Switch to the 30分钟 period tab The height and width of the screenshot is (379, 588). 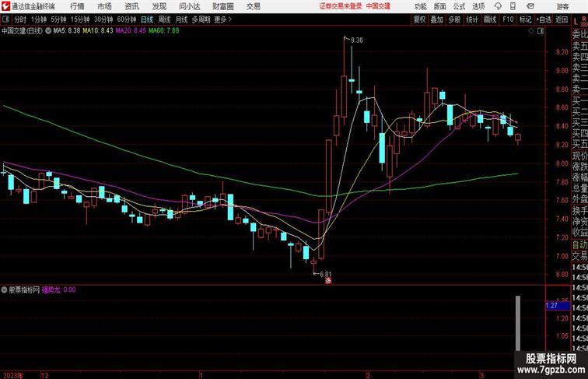click(x=103, y=19)
